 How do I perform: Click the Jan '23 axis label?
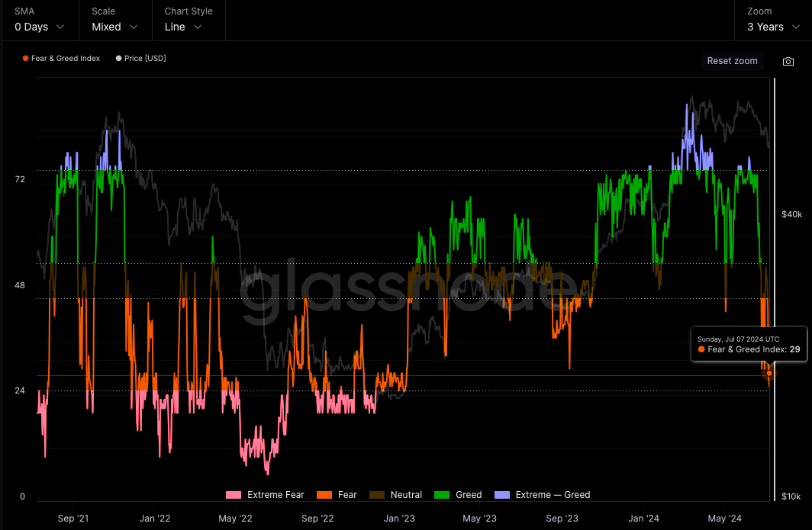tap(399, 518)
